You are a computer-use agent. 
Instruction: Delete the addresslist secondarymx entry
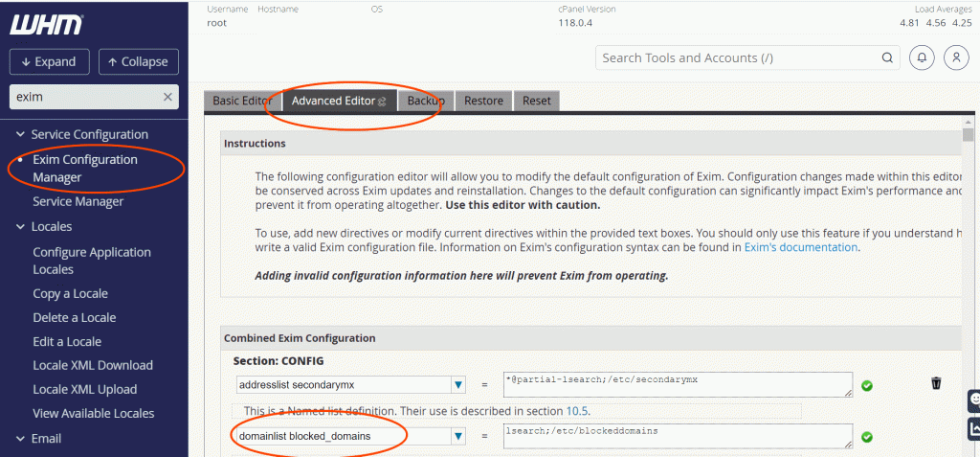coord(936,383)
